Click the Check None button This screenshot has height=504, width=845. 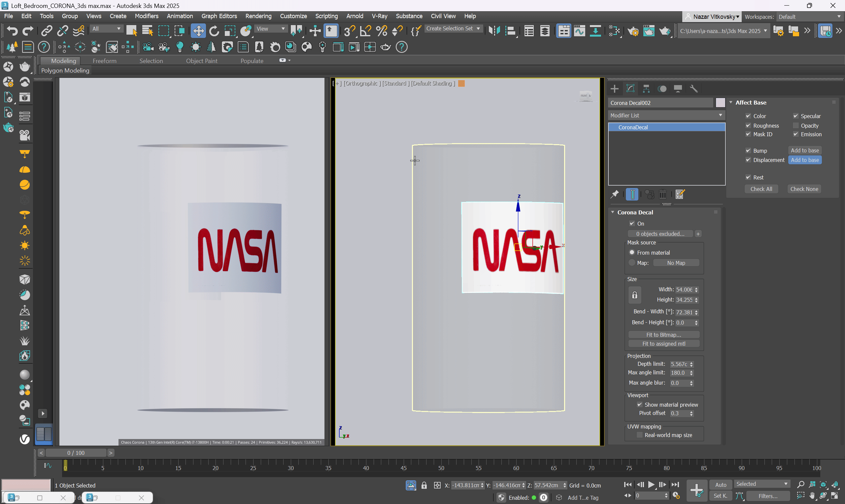click(804, 189)
